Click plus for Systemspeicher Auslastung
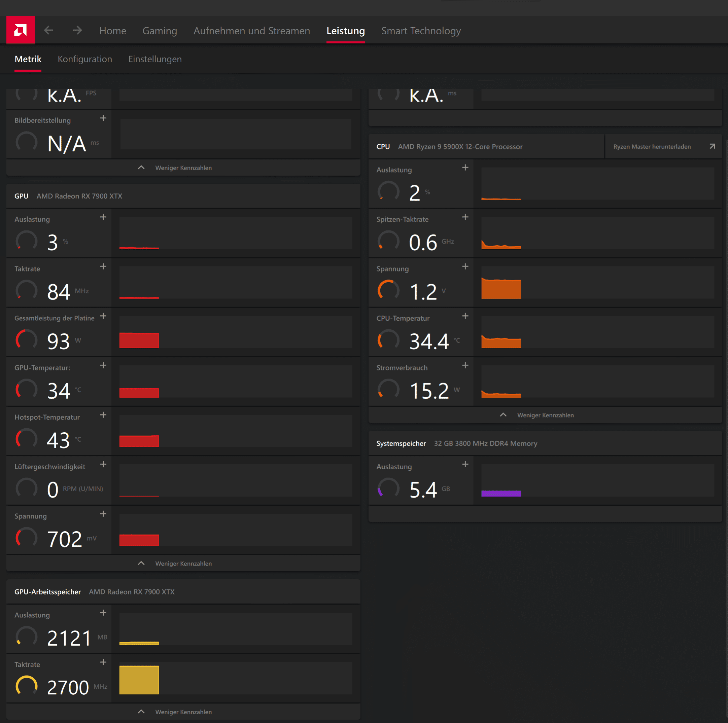Viewport: 728px width, 723px height. coord(465,465)
